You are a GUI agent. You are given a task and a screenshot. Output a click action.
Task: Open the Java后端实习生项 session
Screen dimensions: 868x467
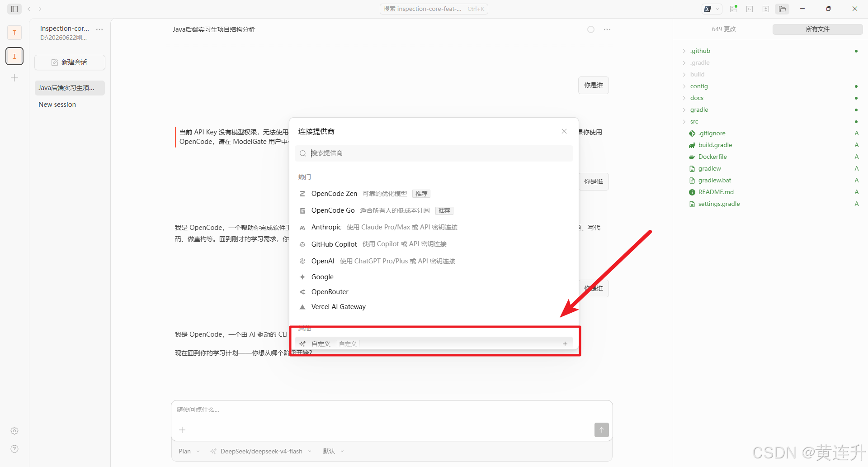[70, 88]
